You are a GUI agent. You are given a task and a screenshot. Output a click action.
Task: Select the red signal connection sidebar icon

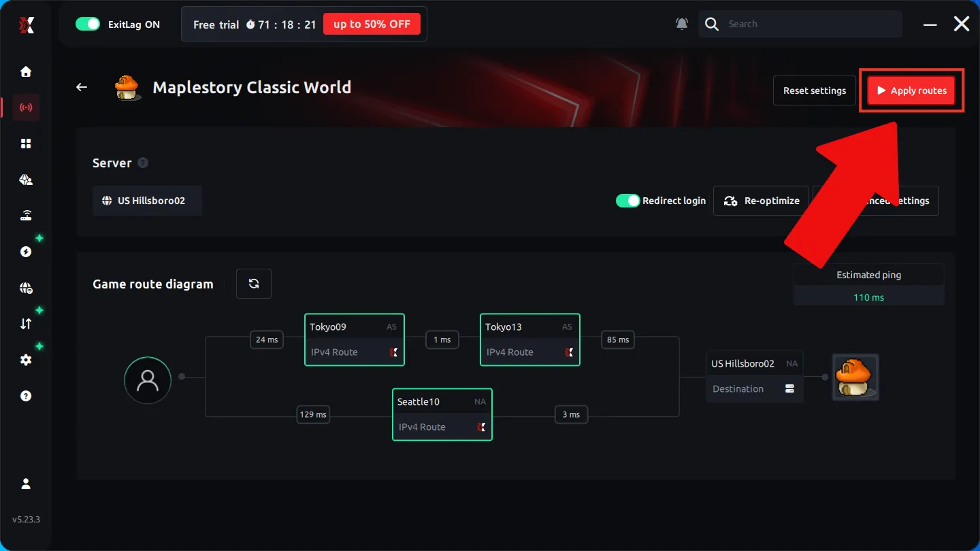26,107
